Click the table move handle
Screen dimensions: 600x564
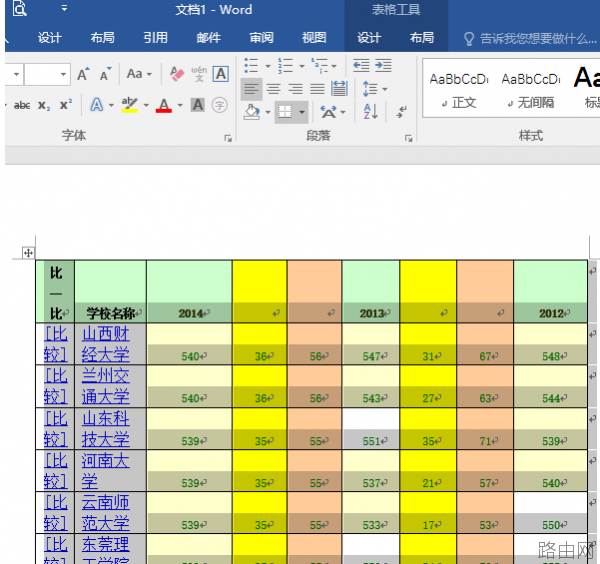point(28,253)
